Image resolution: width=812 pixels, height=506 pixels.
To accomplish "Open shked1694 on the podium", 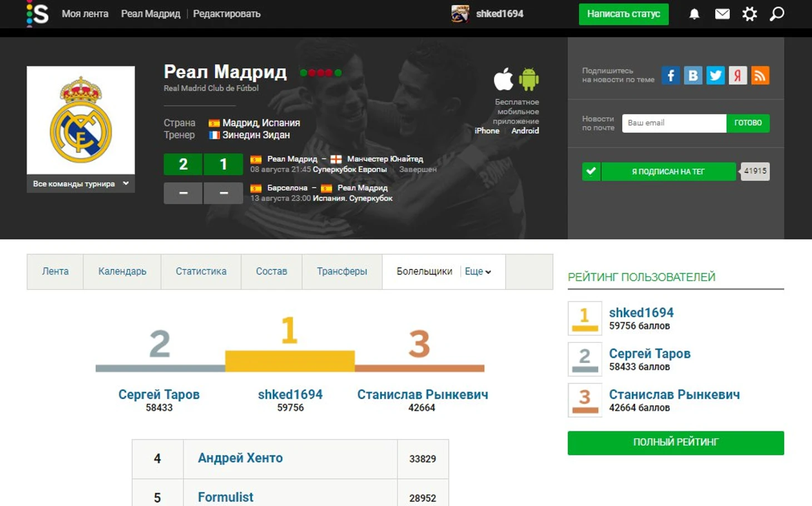I will [290, 395].
